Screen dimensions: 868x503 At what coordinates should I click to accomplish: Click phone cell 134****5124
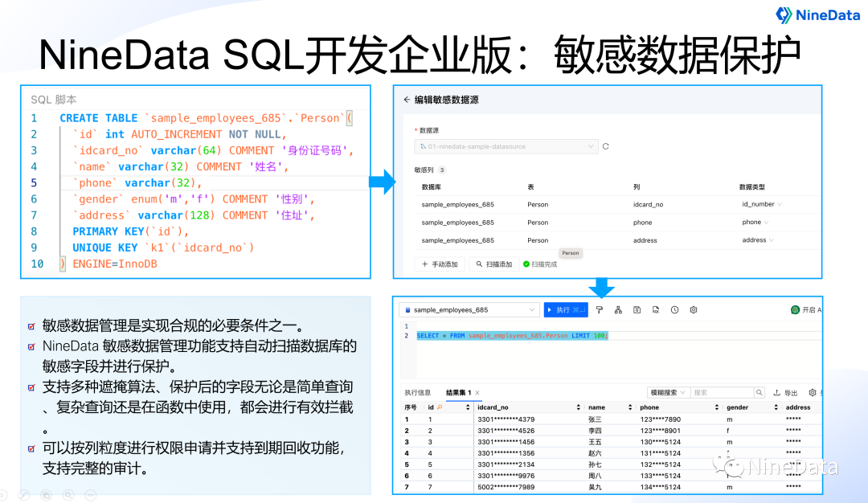coord(661,487)
